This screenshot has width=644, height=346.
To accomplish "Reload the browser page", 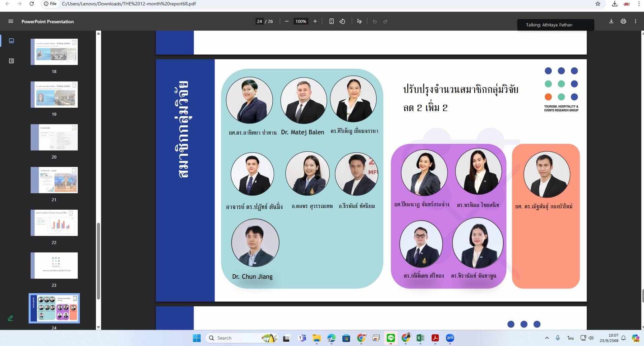I will click(31, 4).
